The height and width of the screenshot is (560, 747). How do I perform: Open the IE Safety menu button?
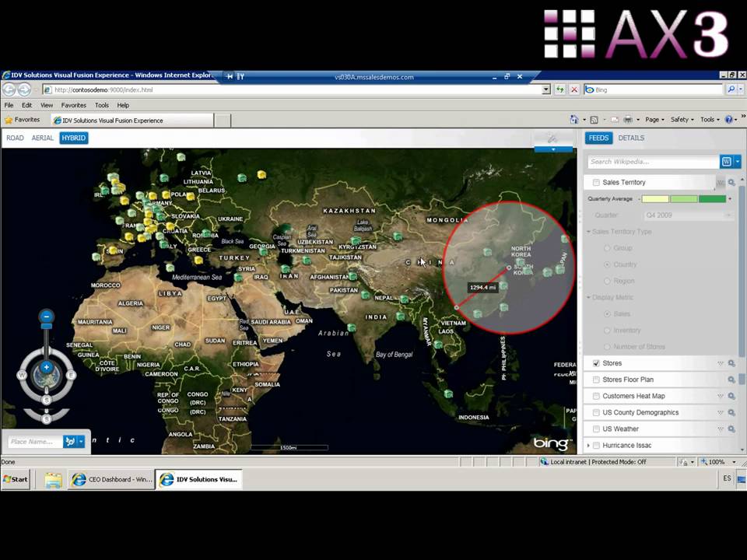click(682, 120)
